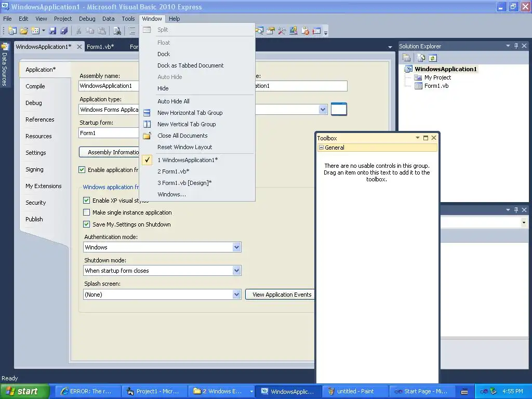Click the Find in files binoculars icon

[x=117, y=31]
